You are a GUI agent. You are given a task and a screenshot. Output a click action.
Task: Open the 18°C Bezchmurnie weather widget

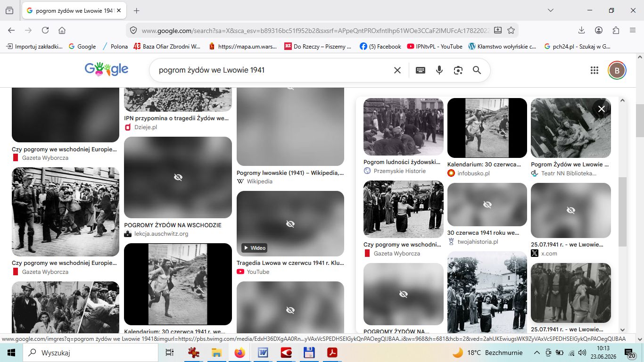487,353
